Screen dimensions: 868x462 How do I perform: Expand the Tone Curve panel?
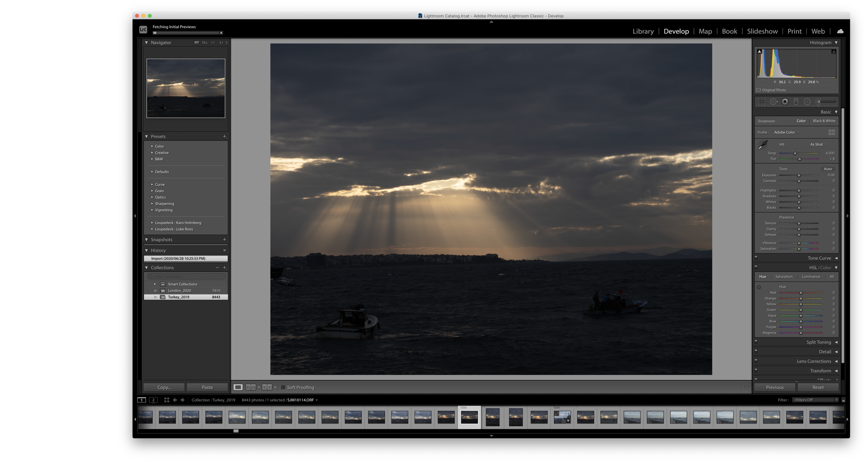coord(836,258)
